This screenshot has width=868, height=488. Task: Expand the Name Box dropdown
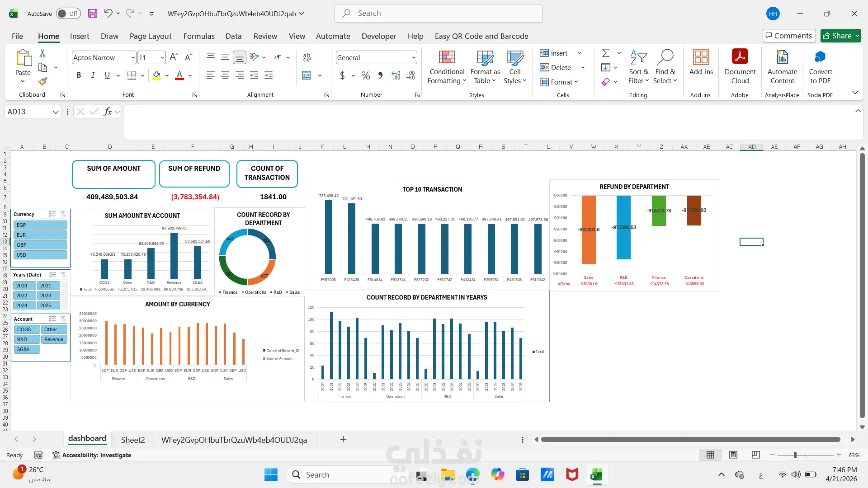click(x=56, y=112)
